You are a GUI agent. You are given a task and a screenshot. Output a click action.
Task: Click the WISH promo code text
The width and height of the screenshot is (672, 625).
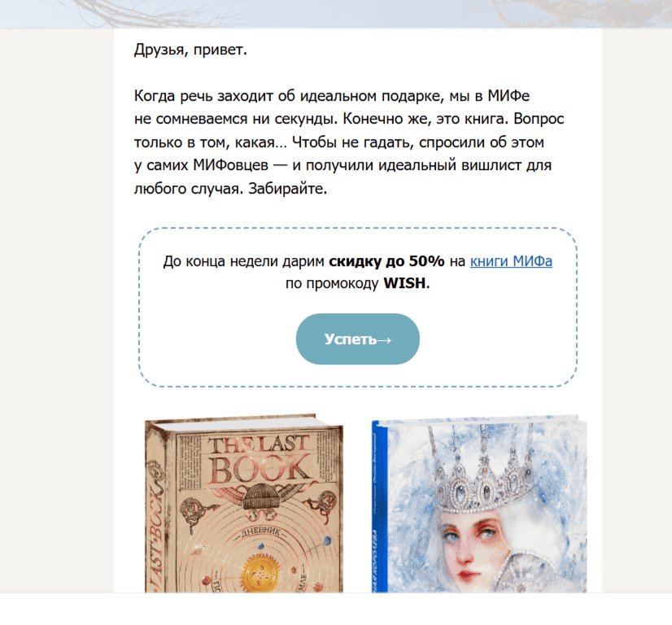tap(404, 283)
